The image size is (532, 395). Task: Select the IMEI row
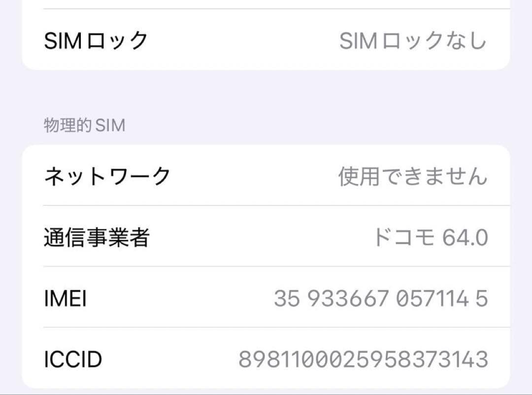click(x=266, y=298)
